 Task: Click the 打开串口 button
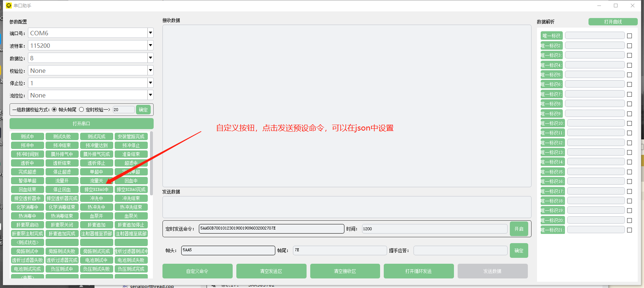pyautogui.click(x=81, y=124)
